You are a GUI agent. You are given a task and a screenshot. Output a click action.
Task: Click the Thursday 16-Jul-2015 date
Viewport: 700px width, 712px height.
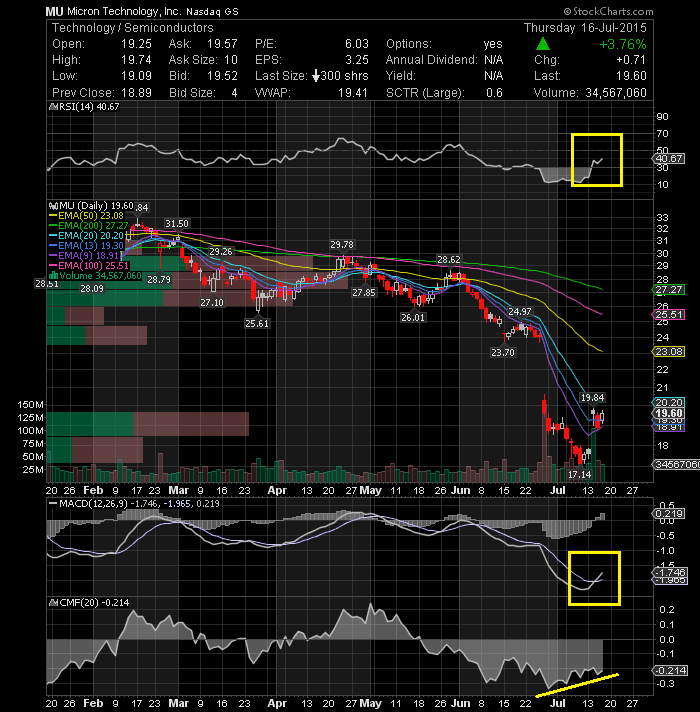coord(585,28)
